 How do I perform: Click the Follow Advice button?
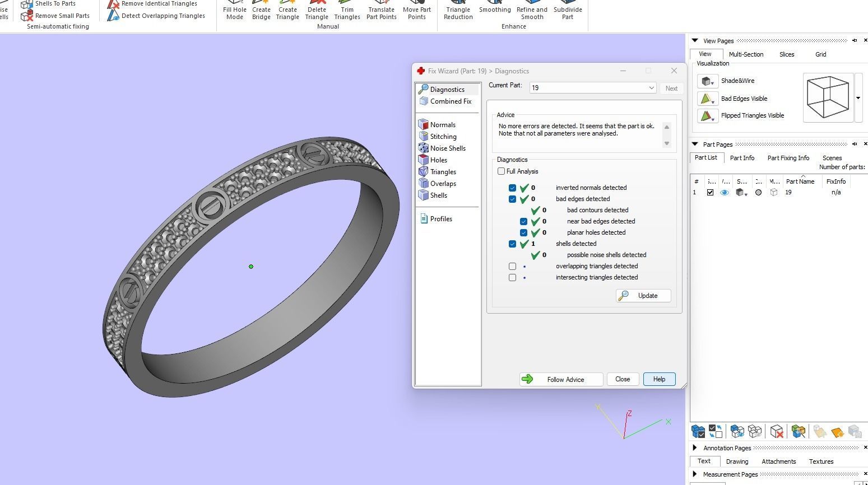point(561,379)
